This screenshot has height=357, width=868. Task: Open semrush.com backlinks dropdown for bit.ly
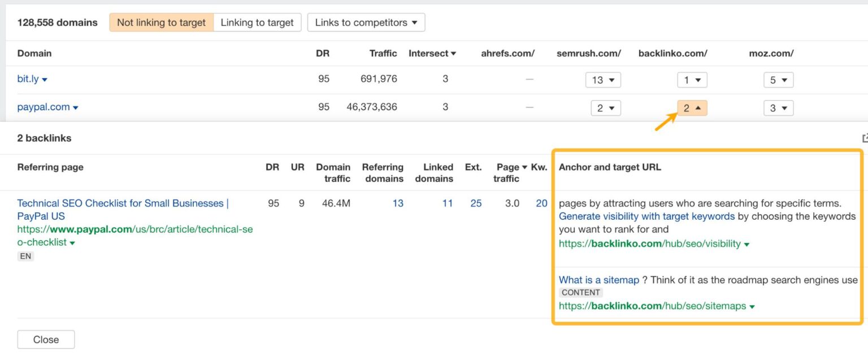tap(603, 80)
